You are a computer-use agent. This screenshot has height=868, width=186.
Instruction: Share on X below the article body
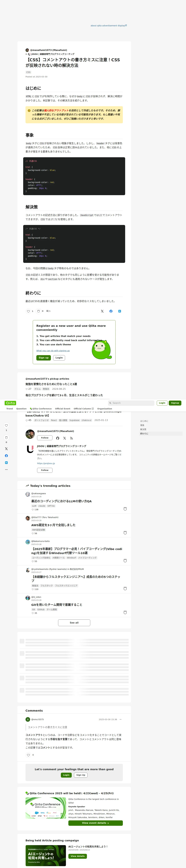pos(102,311)
